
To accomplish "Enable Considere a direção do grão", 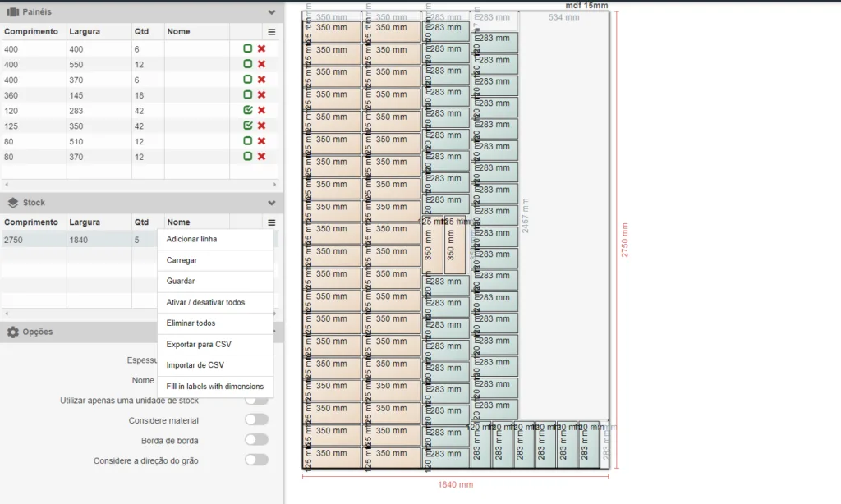I will pyautogui.click(x=256, y=460).
